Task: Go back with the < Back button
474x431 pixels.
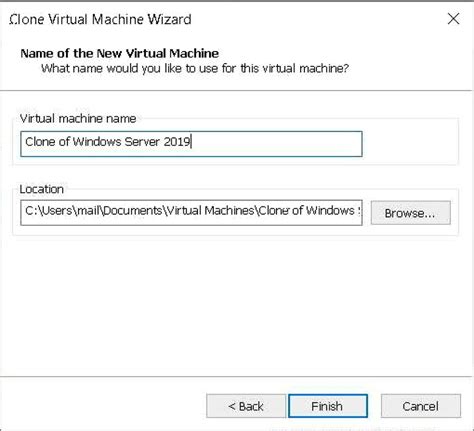Action: pyautogui.click(x=246, y=406)
